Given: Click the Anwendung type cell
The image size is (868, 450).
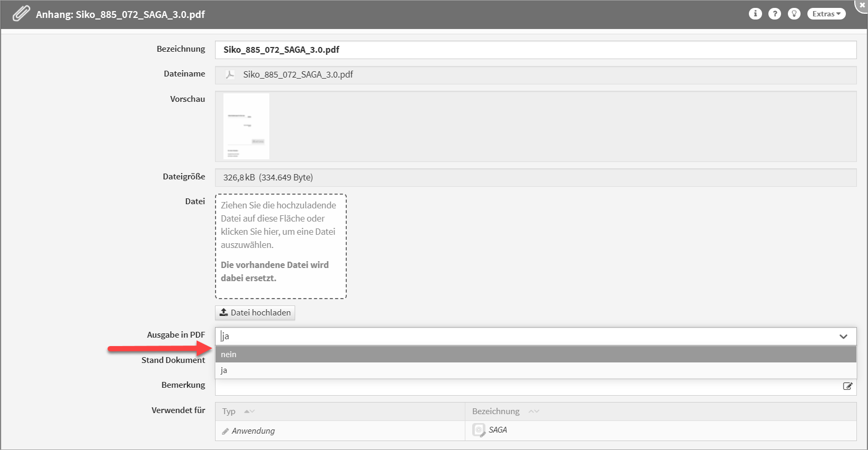Looking at the screenshot, I should tap(340, 430).
